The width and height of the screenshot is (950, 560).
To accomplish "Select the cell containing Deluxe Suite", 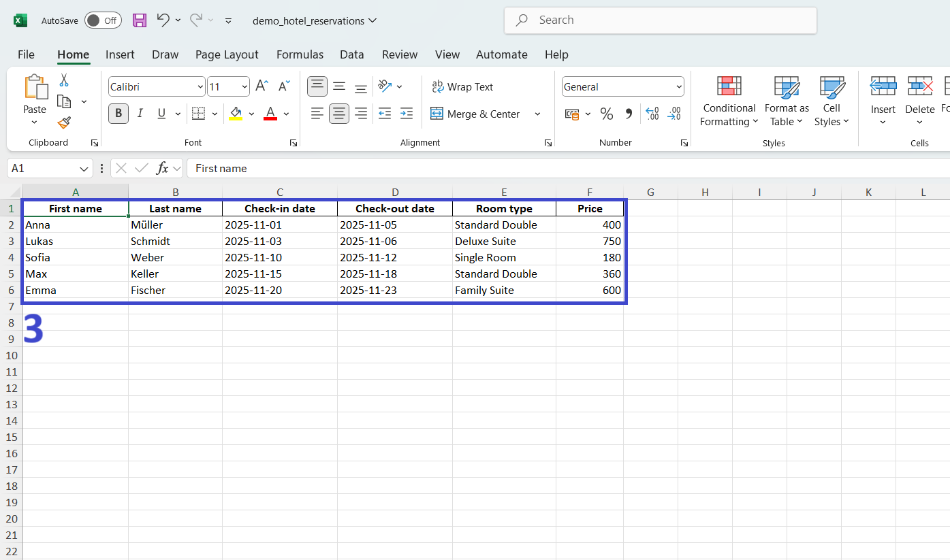I will click(x=505, y=241).
